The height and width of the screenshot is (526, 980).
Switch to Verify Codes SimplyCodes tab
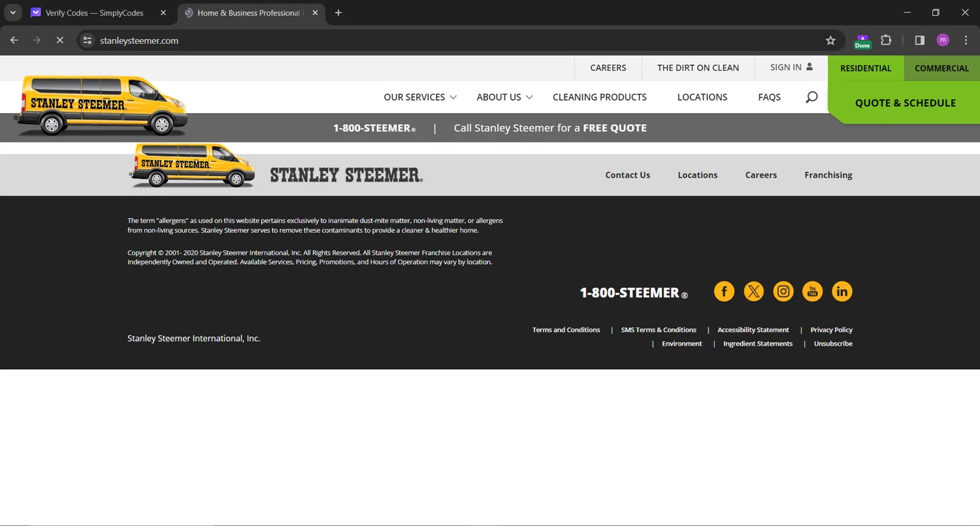click(x=94, y=13)
